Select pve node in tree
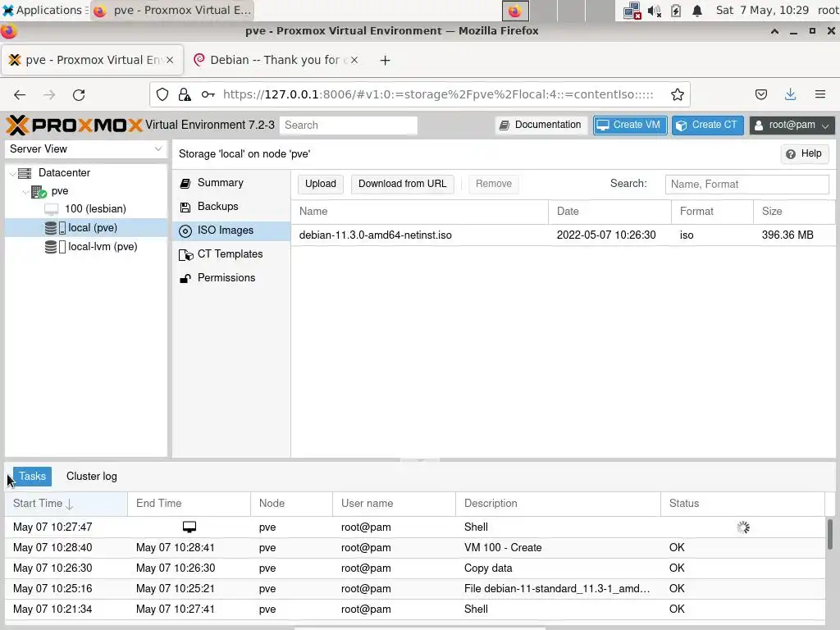 click(x=60, y=191)
